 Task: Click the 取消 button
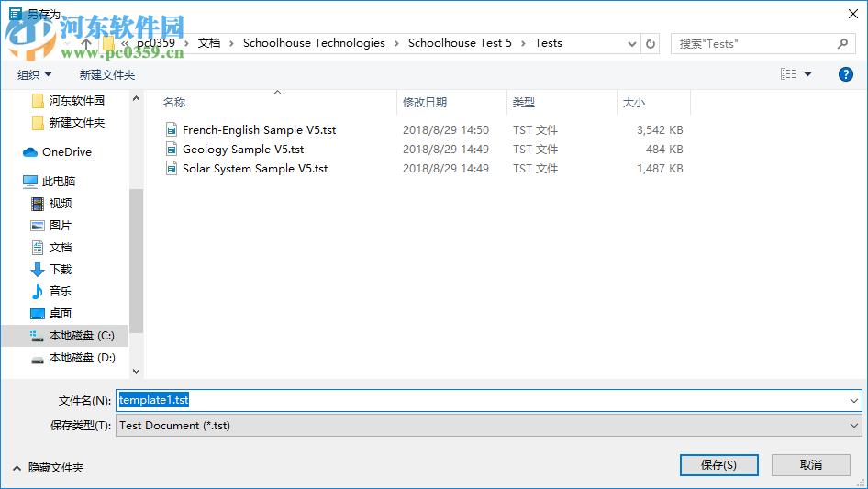pyautogui.click(x=811, y=465)
